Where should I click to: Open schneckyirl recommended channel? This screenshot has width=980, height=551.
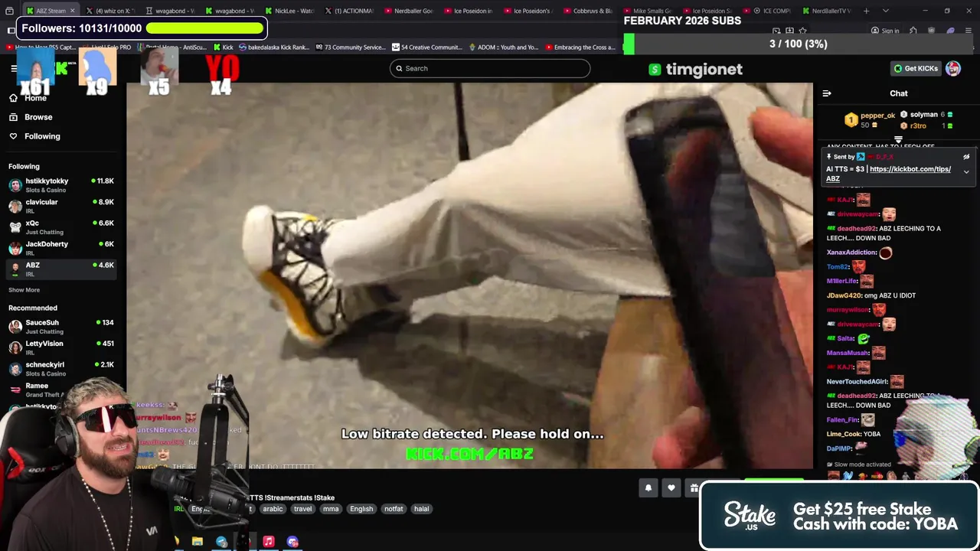[x=61, y=369]
